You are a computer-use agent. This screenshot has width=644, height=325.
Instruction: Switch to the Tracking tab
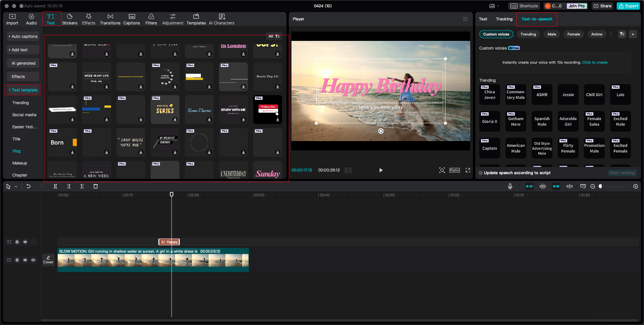pyautogui.click(x=504, y=19)
